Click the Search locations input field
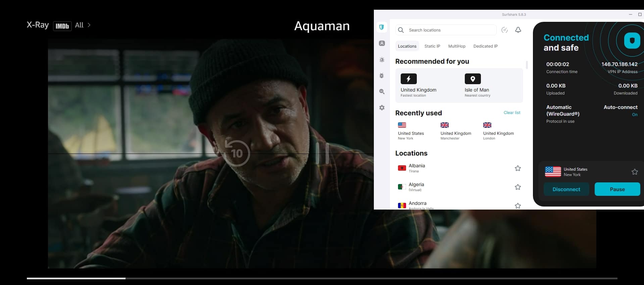 (x=446, y=30)
